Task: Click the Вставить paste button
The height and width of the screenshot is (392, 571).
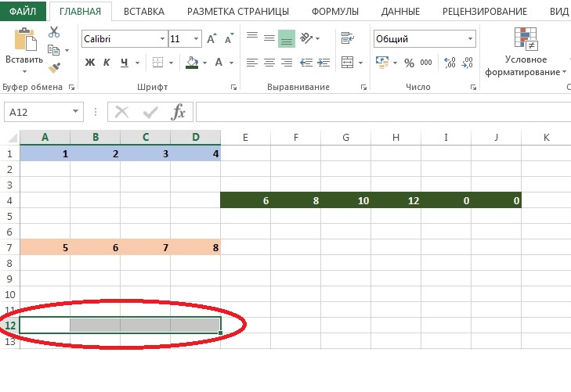Action: point(24,48)
